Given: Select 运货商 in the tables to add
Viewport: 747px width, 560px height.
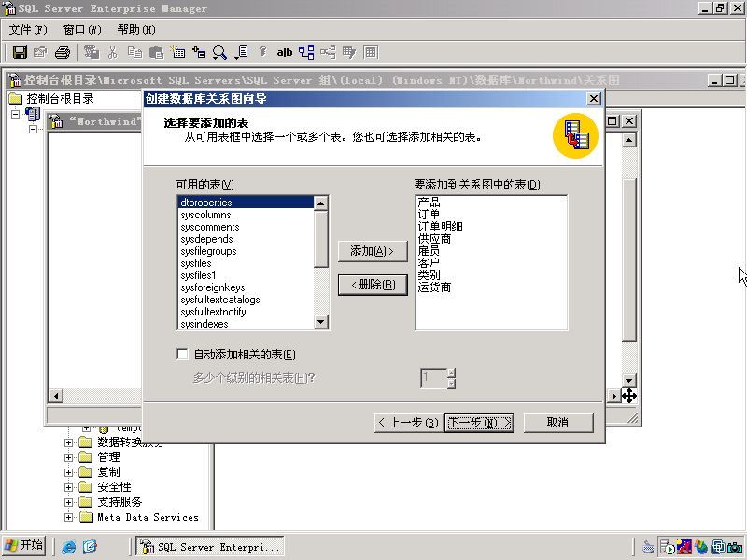Looking at the screenshot, I should click(491, 287).
